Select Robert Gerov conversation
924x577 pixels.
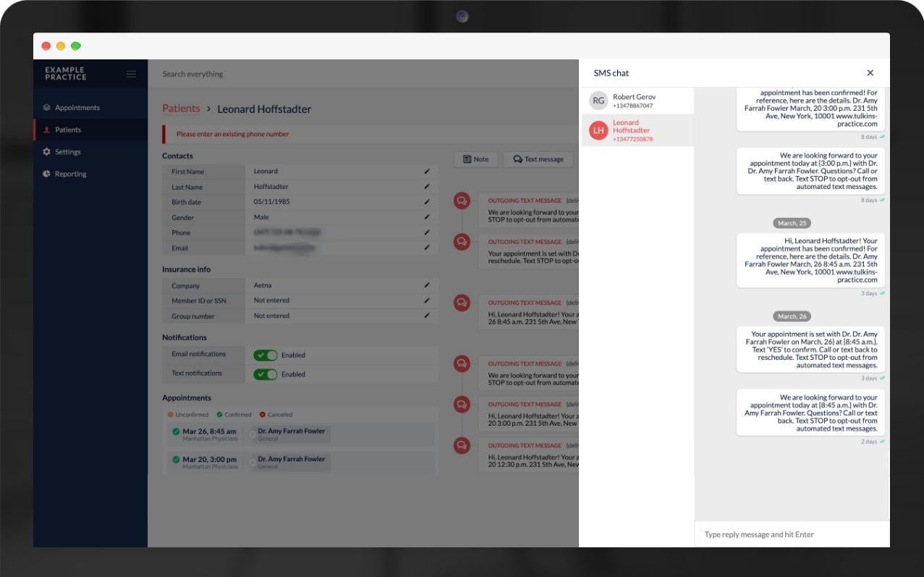tap(637, 101)
